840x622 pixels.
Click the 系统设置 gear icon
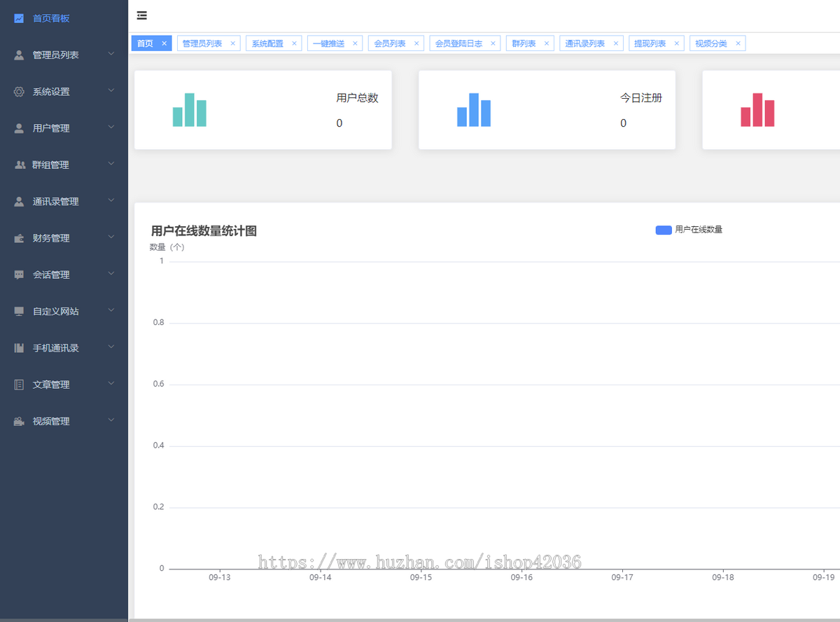(19, 92)
